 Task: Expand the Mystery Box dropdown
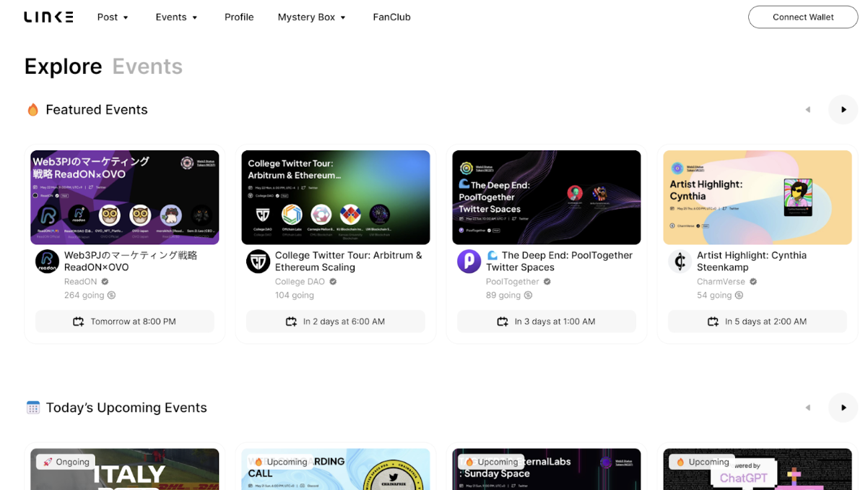pyautogui.click(x=312, y=17)
